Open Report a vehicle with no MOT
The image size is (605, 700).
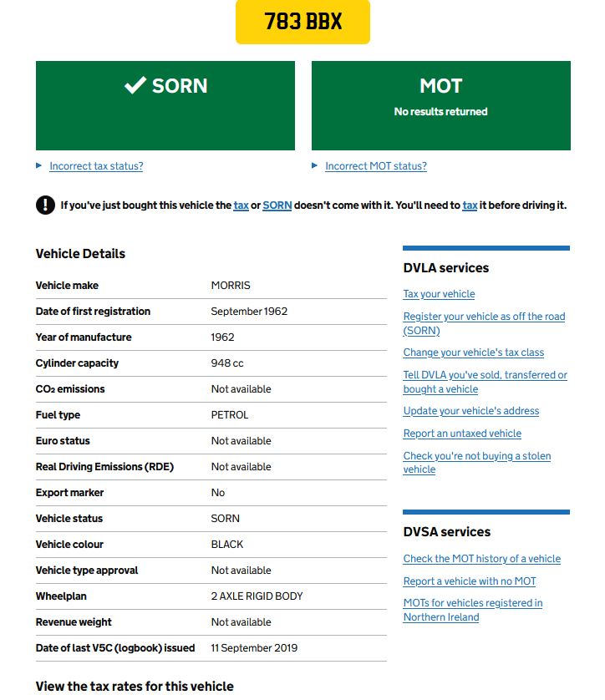470,581
